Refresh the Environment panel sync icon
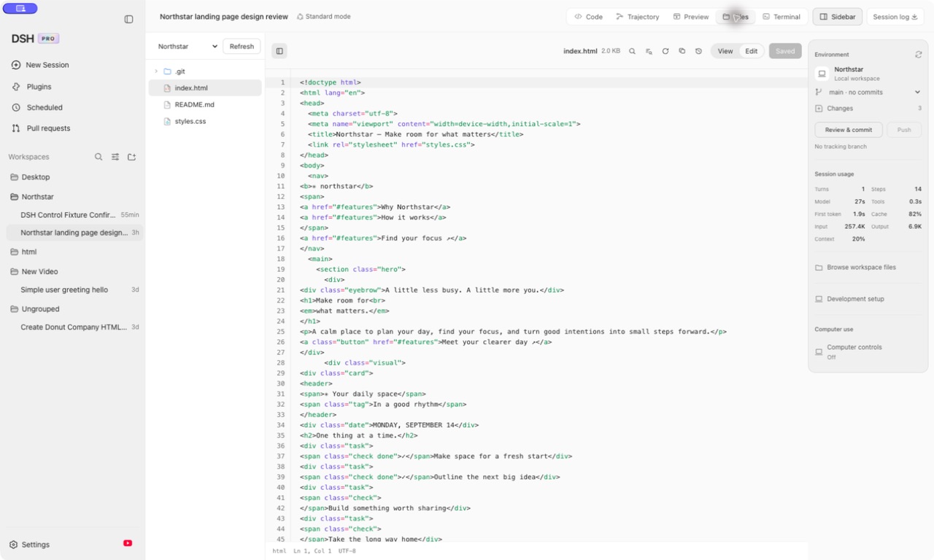This screenshot has width=934, height=560. point(918,55)
